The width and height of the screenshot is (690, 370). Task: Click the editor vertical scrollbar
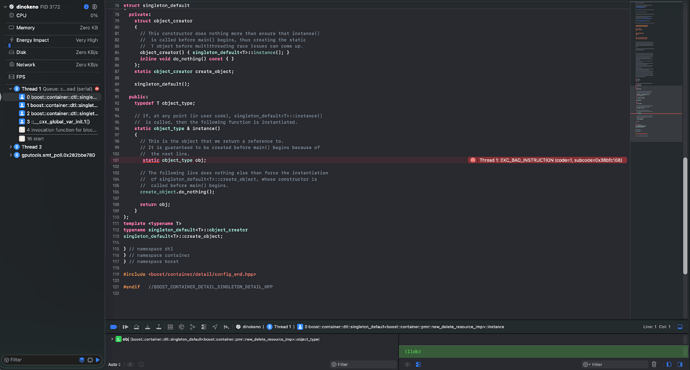pyautogui.click(x=685, y=216)
